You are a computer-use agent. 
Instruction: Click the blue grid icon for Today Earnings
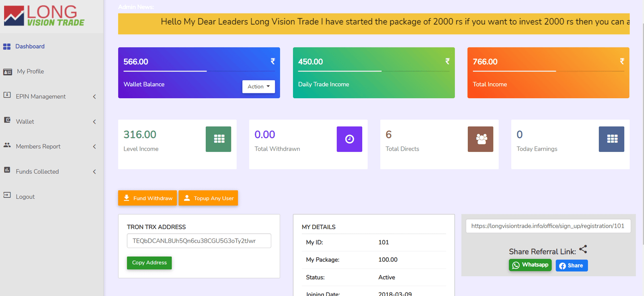click(611, 139)
